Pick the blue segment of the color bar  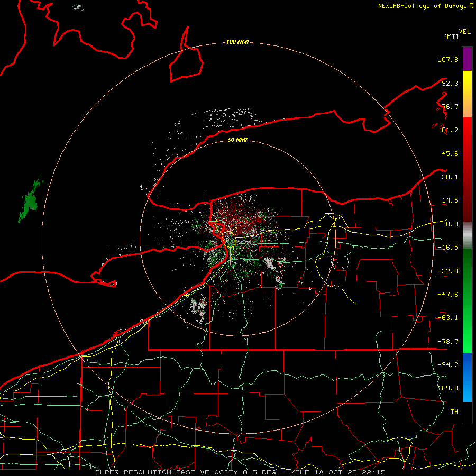click(467, 377)
